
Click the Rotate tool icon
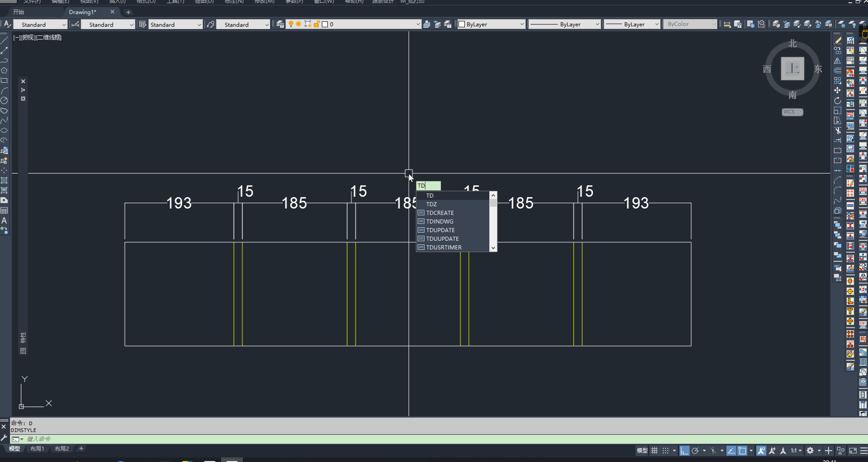point(837,101)
